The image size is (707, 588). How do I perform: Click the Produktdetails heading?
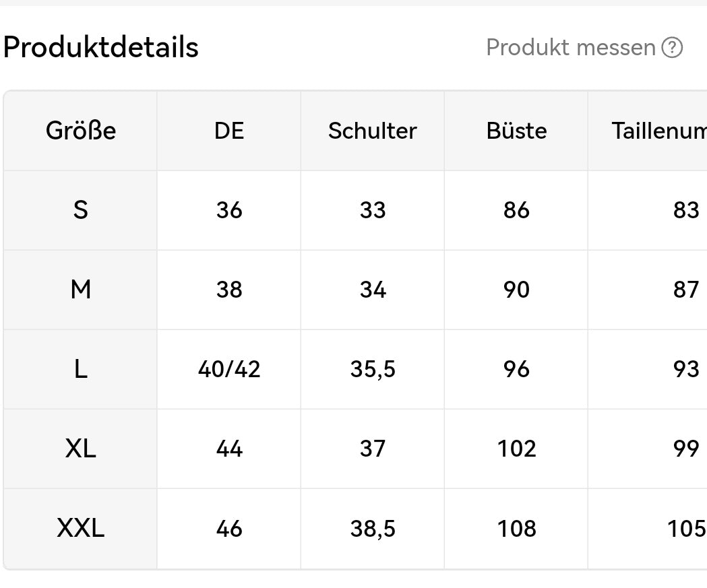101,48
